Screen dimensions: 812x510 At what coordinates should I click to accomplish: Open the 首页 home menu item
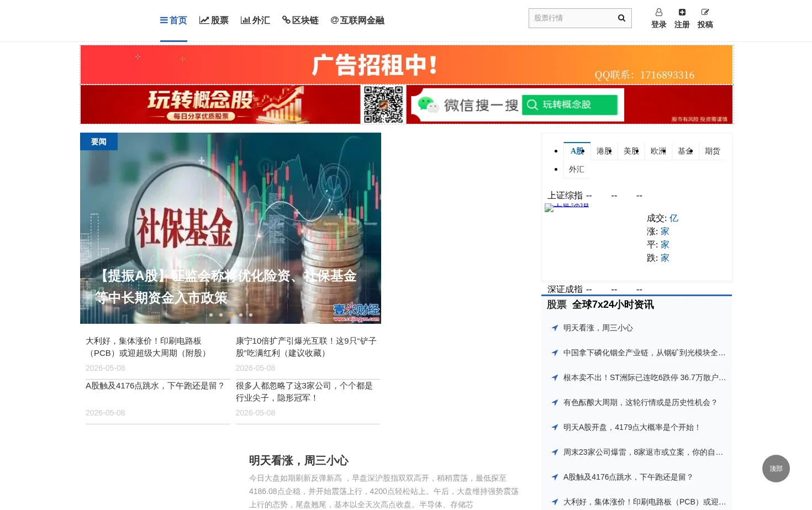click(173, 20)
